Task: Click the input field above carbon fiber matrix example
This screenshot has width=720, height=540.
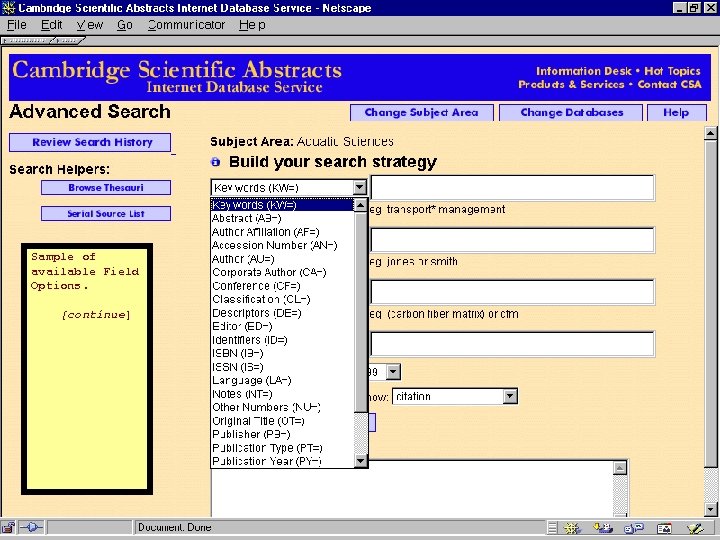Action: (512, 292)
